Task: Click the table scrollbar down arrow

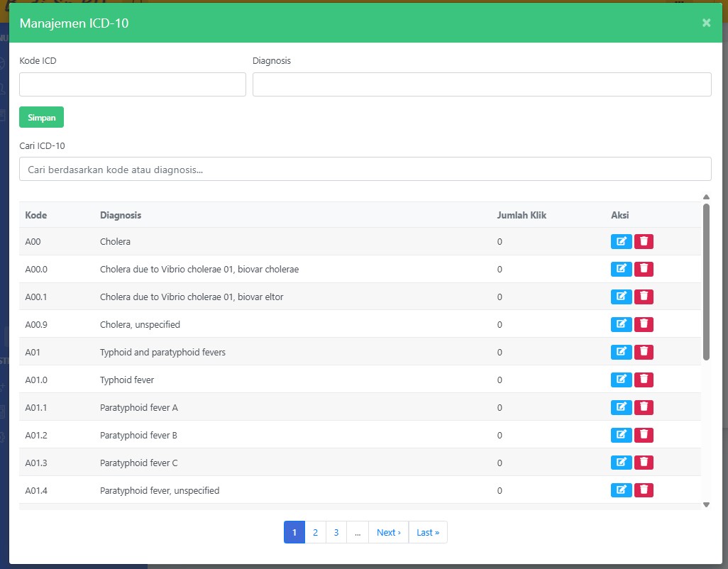Action: [x=706, y=504]
